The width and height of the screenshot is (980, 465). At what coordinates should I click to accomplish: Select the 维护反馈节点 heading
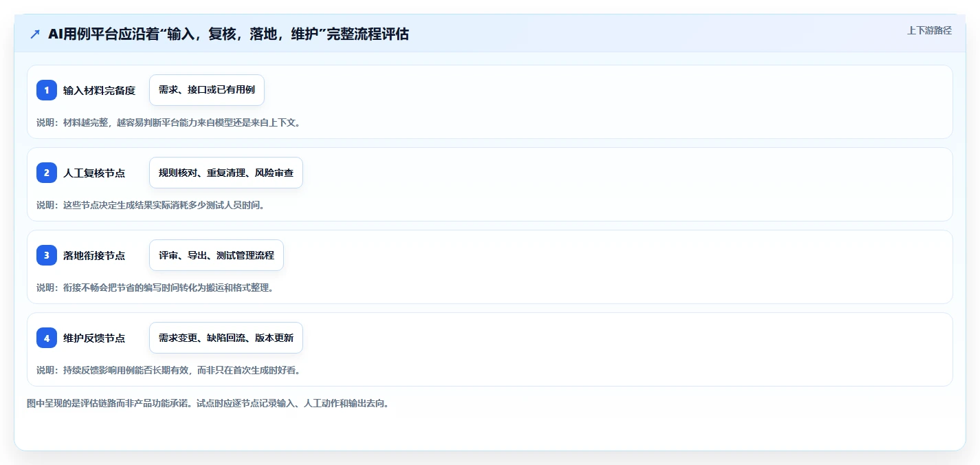pyautogui.click(x=94, y=338)
